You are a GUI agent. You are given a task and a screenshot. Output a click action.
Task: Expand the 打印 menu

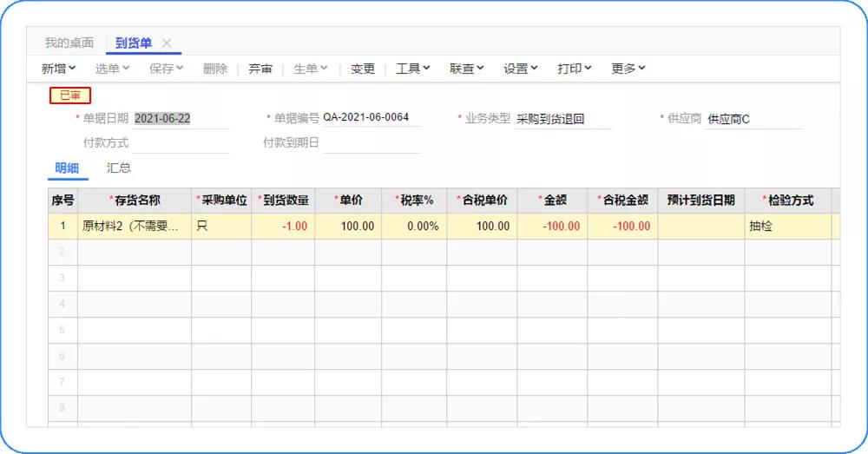click(574, 68)
